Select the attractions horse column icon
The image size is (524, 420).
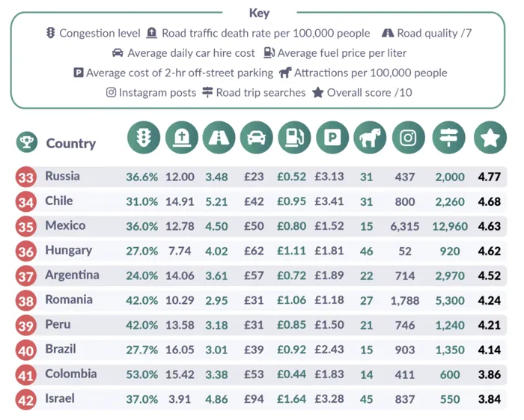370,138
